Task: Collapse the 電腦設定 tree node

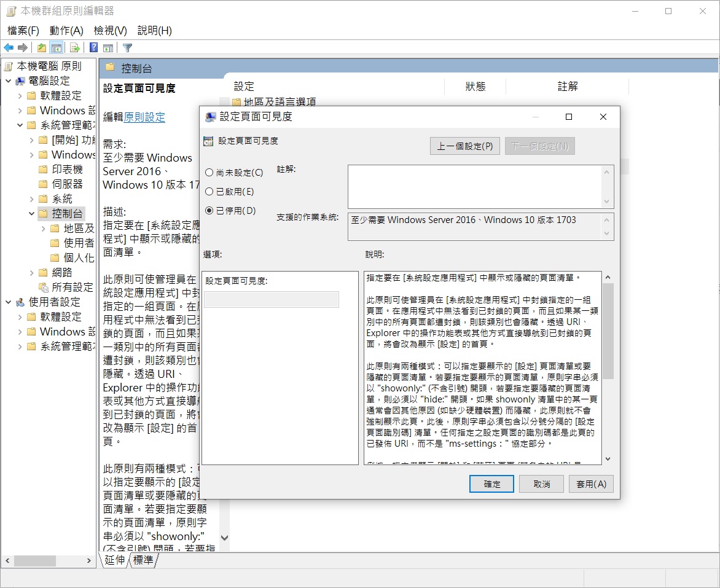Action: (x=8, y=81)
